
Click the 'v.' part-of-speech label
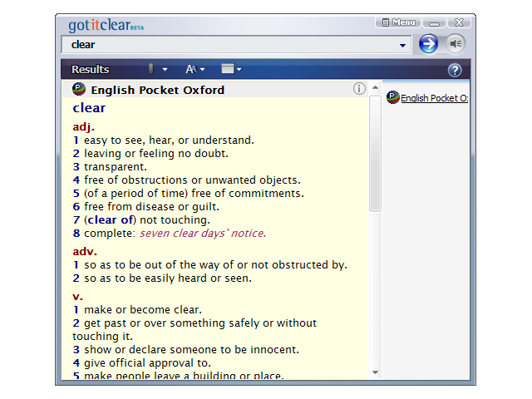coord(77,297)
